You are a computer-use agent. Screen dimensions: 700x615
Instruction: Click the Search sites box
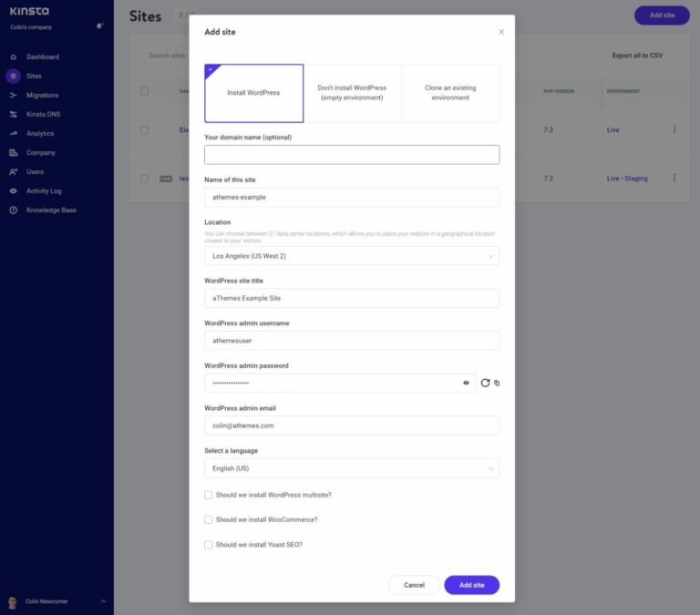click(x=165, y=56)
